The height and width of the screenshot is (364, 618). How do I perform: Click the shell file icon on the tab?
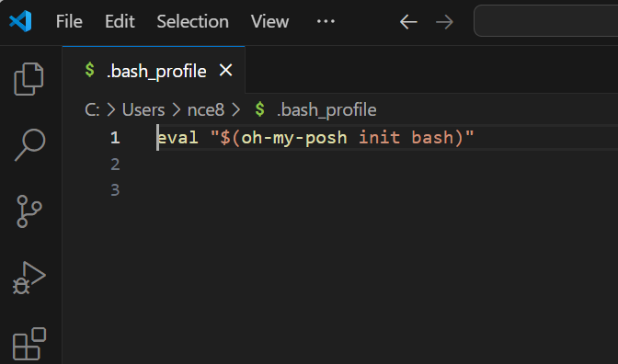coord(90,70)
